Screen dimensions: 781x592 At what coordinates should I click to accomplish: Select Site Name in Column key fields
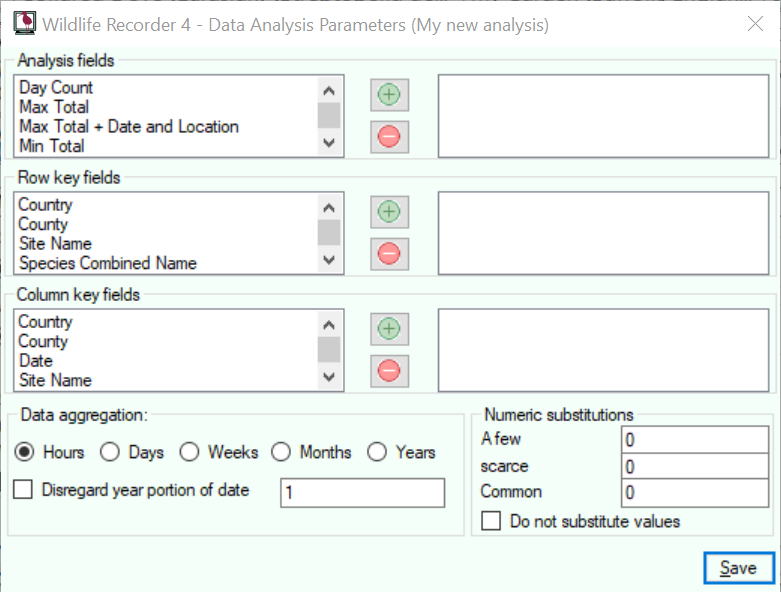[x=167, y=380]
